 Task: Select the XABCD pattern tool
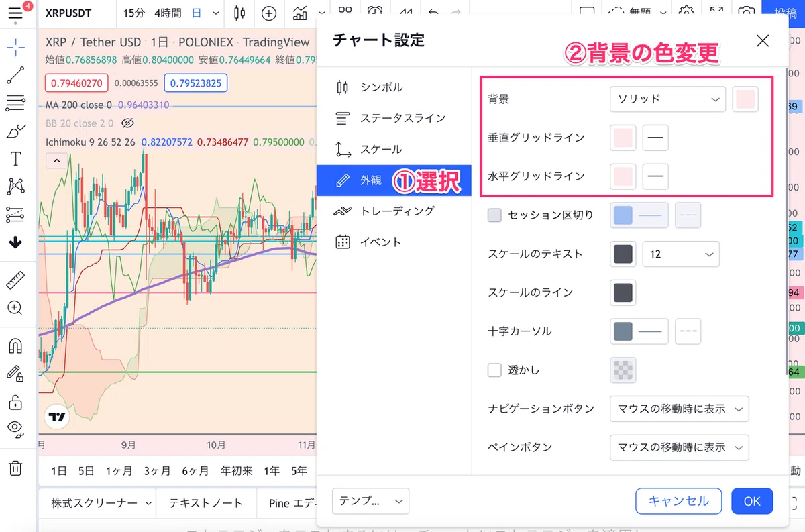(x=15, y=186)
